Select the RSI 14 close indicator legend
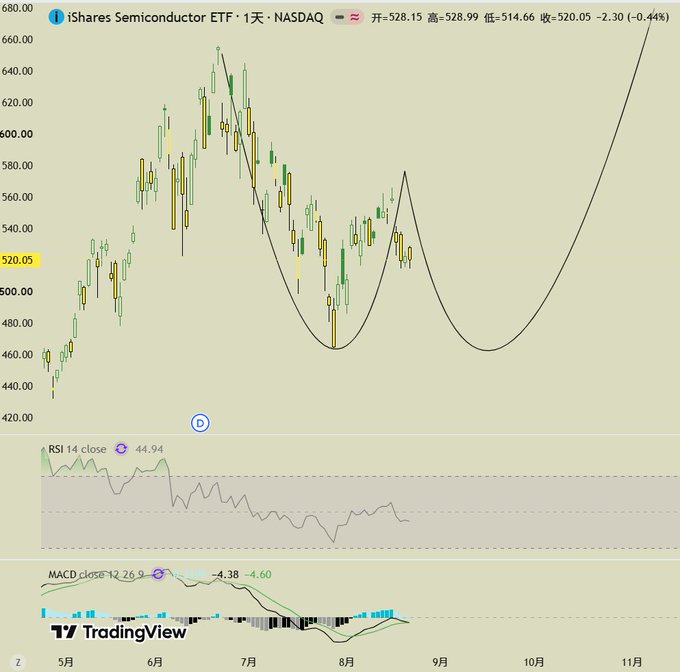The width and height of the screenshot is (680, 672). click(77, 449)
